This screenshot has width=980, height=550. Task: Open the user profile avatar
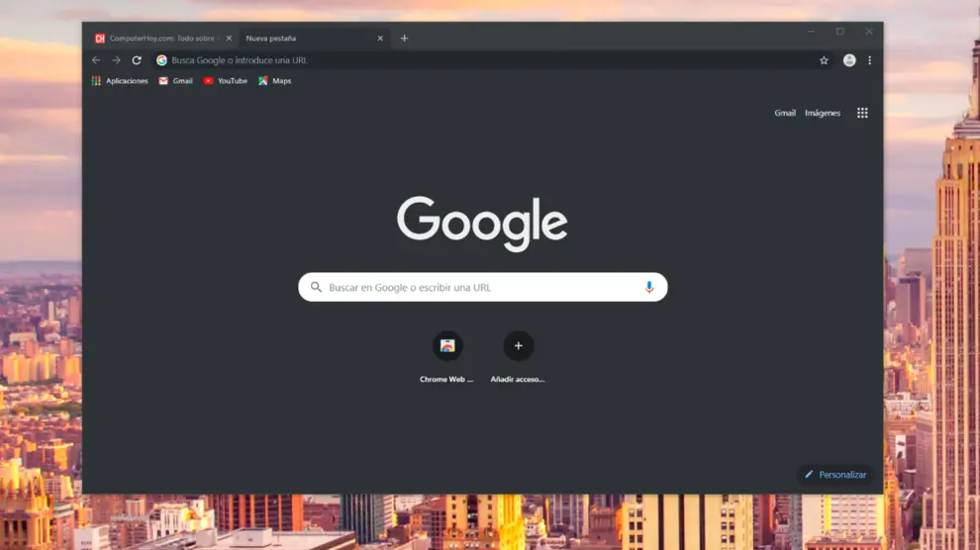tap(849, 60)
